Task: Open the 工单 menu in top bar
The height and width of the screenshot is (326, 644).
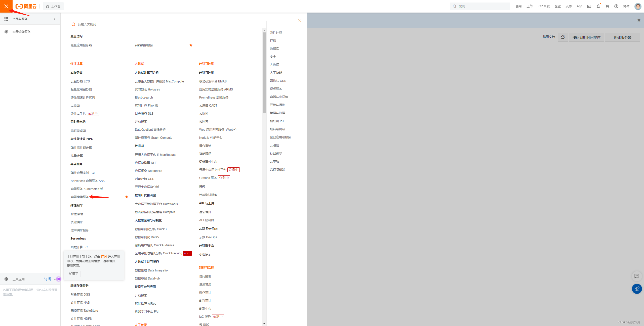Action: tap(530, 6)
